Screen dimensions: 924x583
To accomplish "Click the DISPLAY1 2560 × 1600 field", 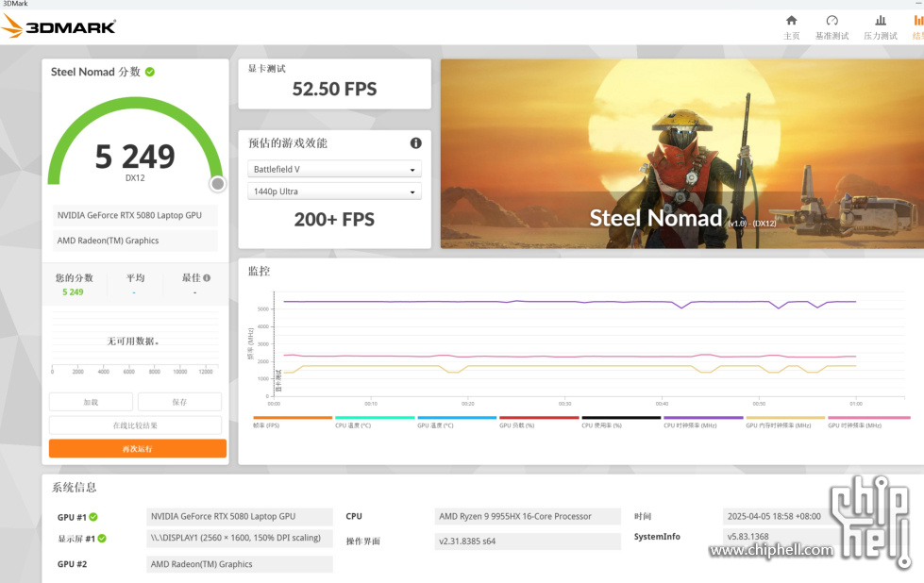I will coord(239,538).
